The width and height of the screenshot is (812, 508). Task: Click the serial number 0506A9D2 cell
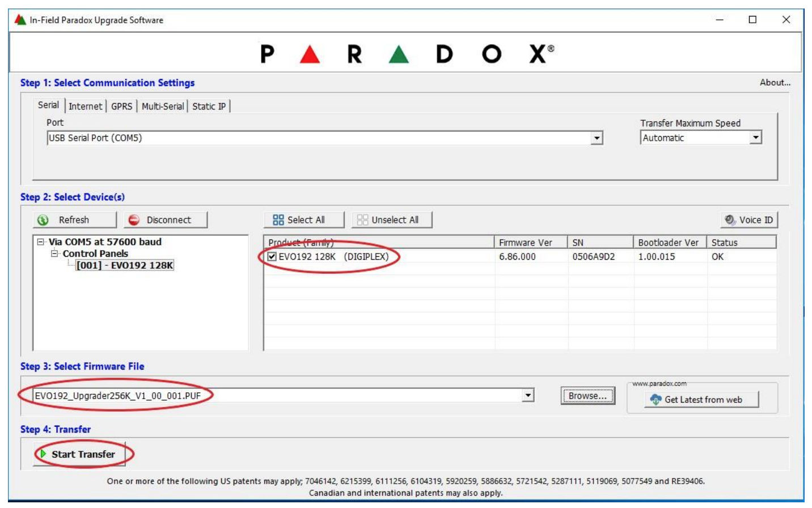pyautogui.click(x=594, y=257)
